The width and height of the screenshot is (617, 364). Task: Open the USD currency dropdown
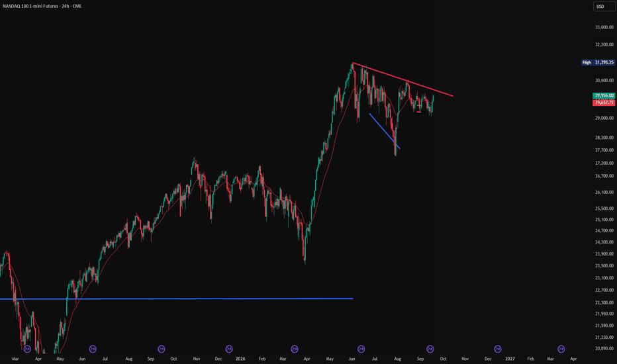pos(604,7)
